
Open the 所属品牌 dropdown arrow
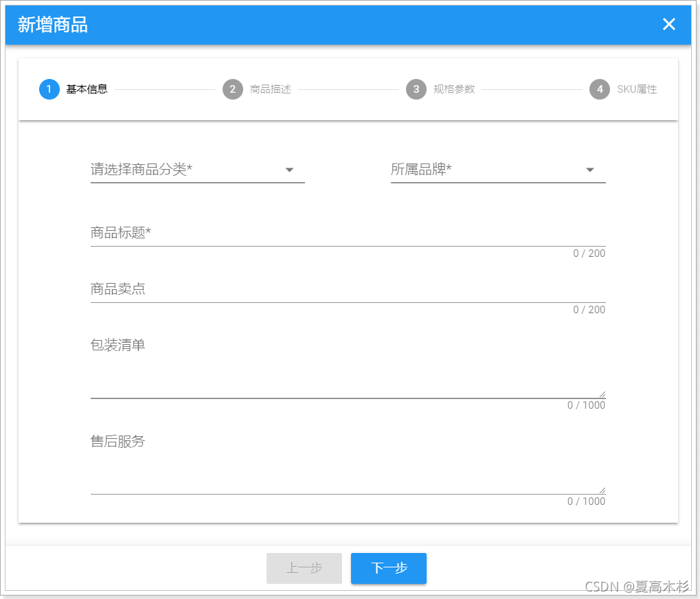tap(590, 170)
